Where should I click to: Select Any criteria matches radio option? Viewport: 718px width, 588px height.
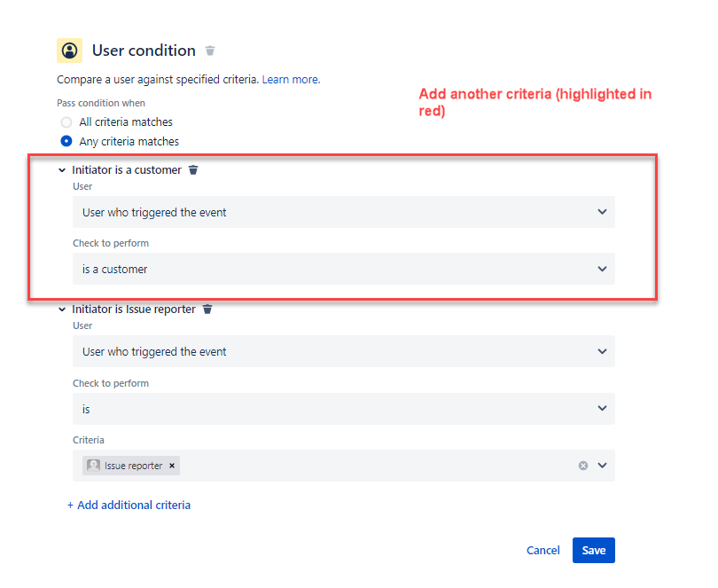coord(66,142)
